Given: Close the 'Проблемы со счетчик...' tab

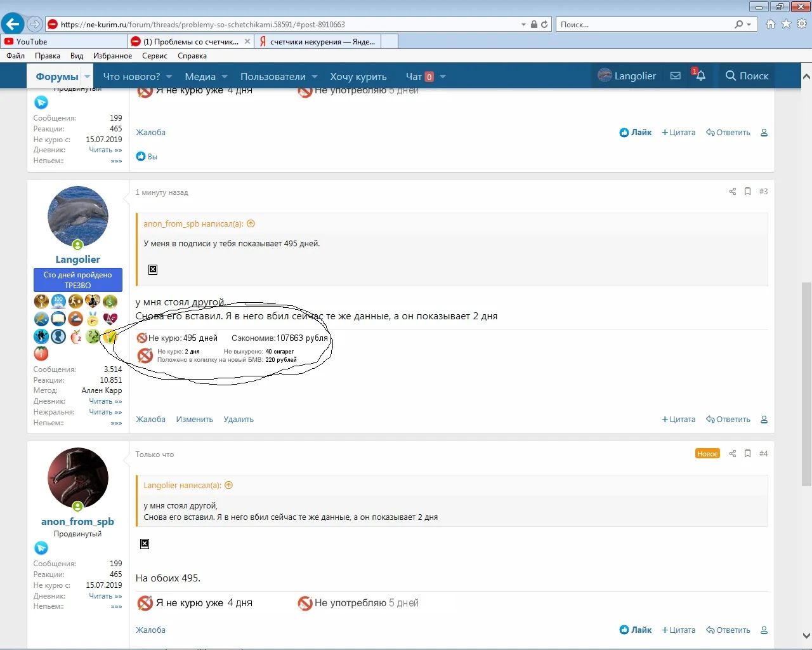Looking at the screenshot, I should [247, 42].
